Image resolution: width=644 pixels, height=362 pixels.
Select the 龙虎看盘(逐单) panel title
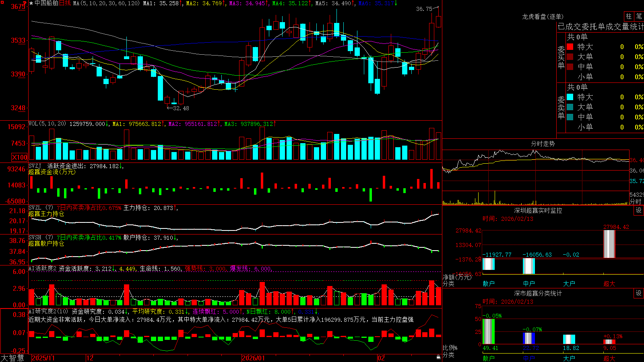pos(543,16)
